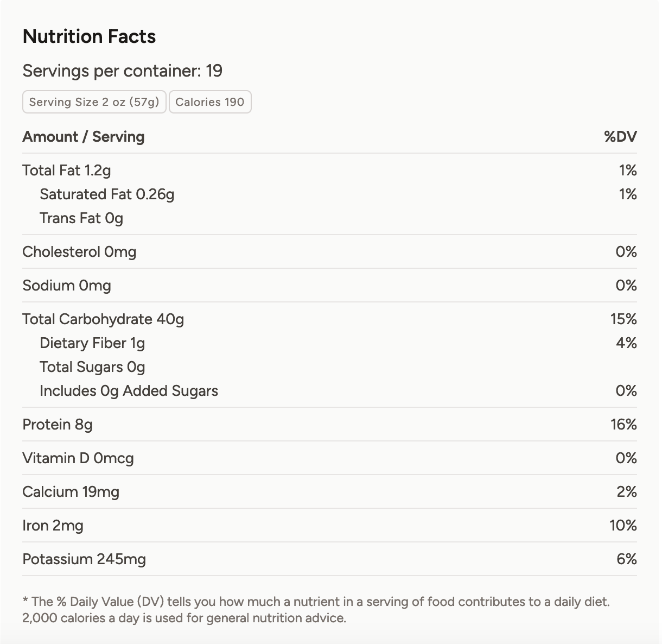Click the Sodium 0mg row label
662x644 pixels.
pos(67,286)
